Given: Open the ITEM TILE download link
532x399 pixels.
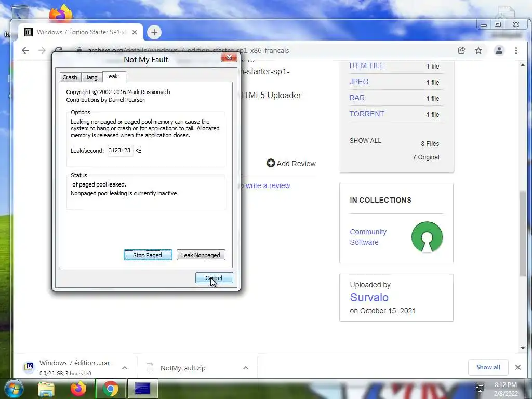Looking at the screenshot, I should point(366,66).
